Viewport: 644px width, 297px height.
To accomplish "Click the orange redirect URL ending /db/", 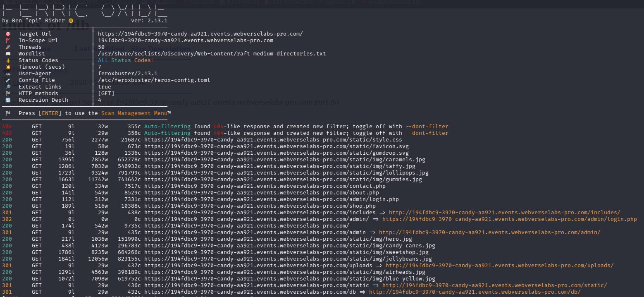I will pyautogui.click(x=475, y=292).
